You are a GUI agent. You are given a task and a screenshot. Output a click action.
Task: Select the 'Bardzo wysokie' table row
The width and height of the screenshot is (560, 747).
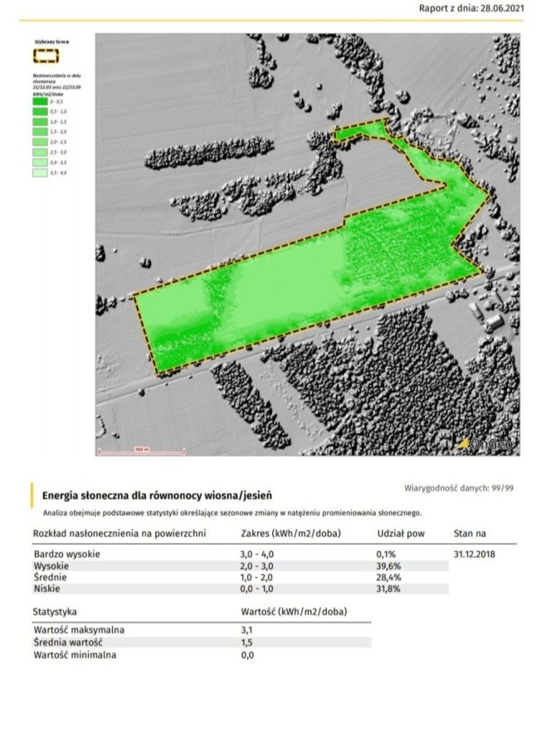(x=241, y=554)
